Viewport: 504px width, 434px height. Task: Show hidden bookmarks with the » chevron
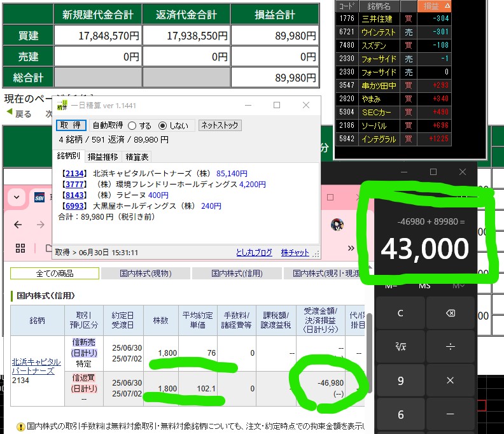pos(351,248)
